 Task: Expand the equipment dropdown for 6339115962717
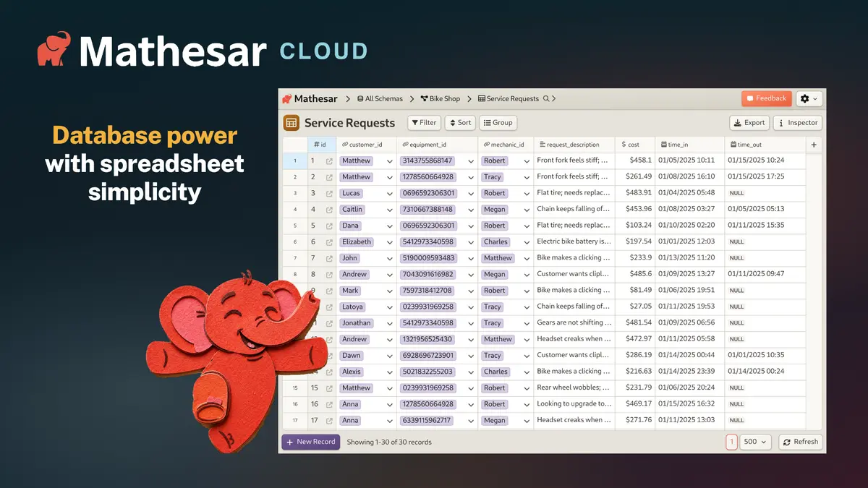point(471,420)
